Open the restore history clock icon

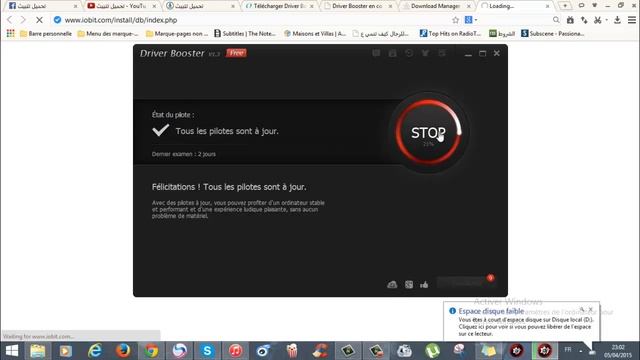tap(409, 53)
